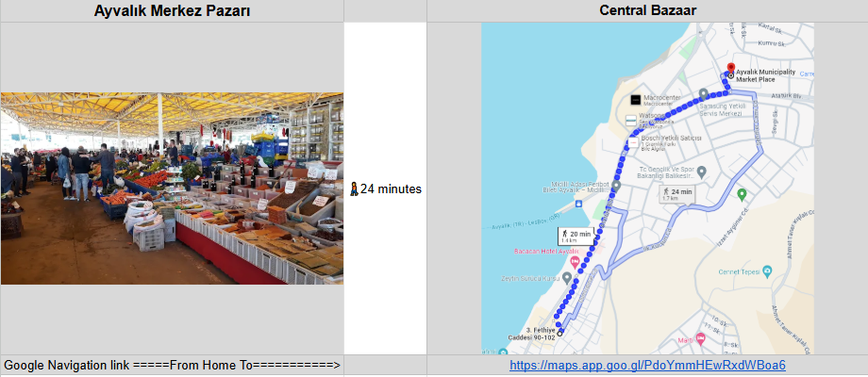The width and height of the screenshot is (868, 377).
Task: Click the Midilli Adası Feribot gray pin
Action: point(616,187)
